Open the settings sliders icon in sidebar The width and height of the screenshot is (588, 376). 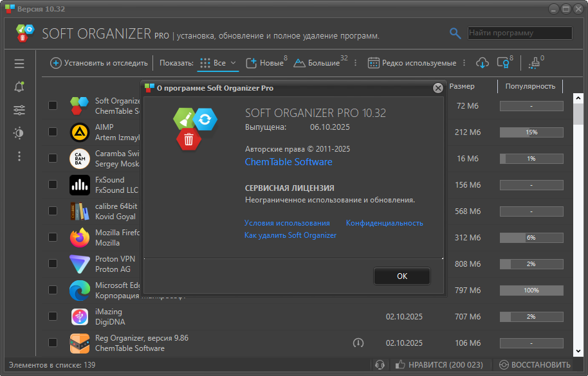pyautogui.click(x=19, y=110)
